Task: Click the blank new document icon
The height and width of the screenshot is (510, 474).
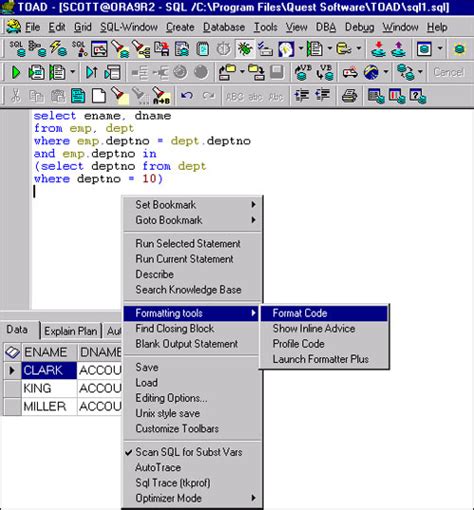Action: click(x=99, y=96)
